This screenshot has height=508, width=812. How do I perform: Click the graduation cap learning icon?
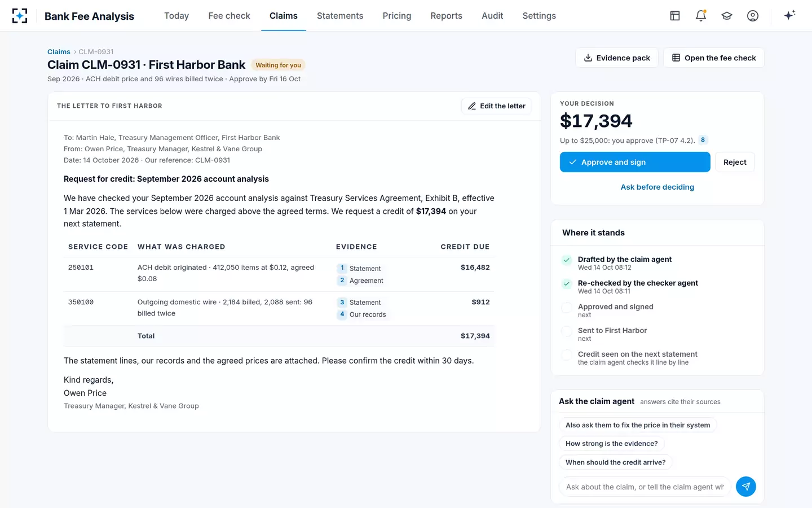727,16
